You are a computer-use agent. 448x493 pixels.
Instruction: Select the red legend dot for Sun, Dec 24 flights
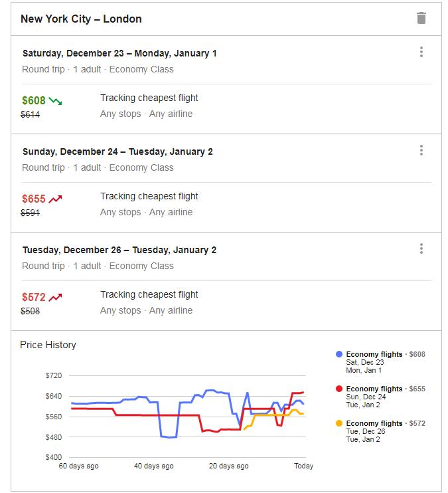click(338, 389)
